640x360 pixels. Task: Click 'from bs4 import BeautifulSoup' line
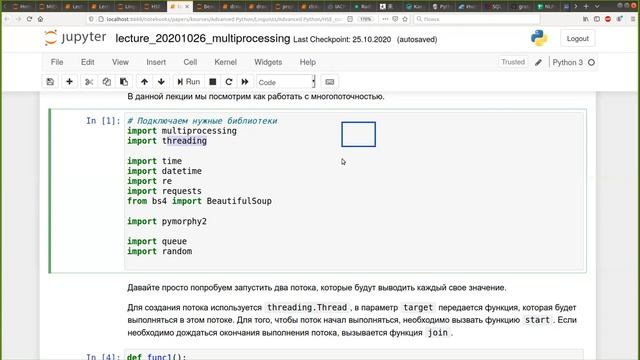199,201
